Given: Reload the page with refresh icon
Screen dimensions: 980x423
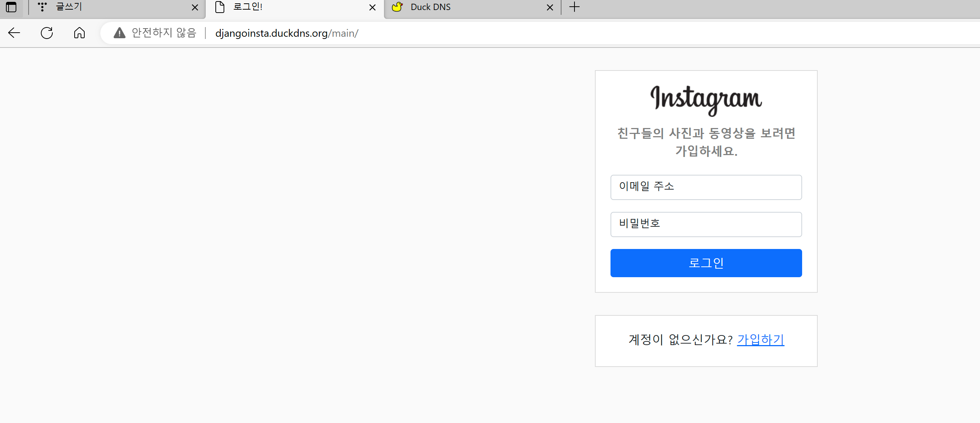Looking at the screenshot, I should (47, 33).
